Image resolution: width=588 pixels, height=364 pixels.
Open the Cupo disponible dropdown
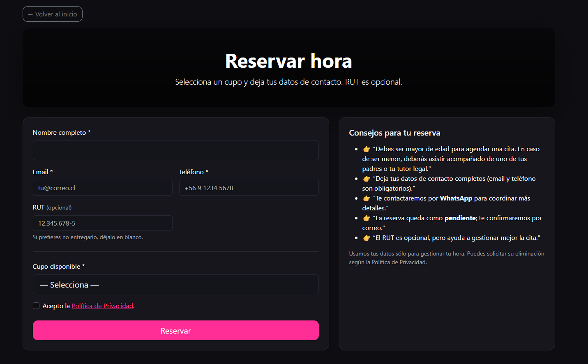tap(175, 284)
